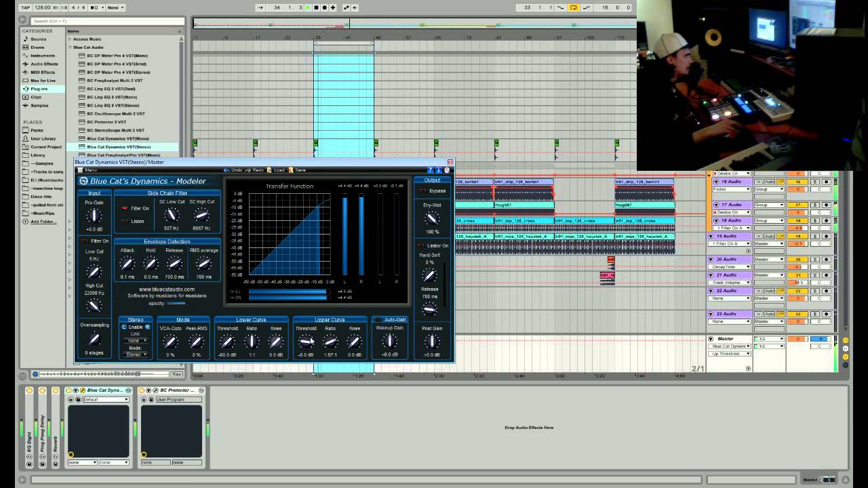Click Save in Blue Cat Dynamics toolbar
The width and height of the screenshot is (868, 488).
pos(297,170)
